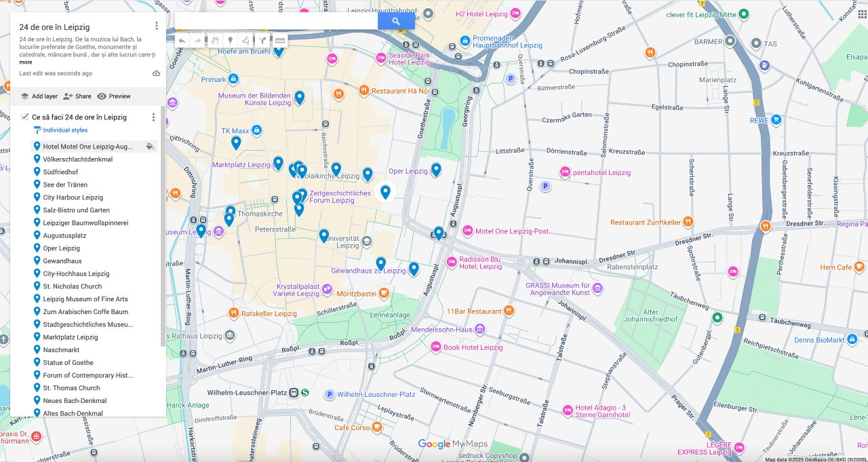Image resolution: width=868 pixels, height=462 pixels.
Task: Select Statue of Goethe list item
Action: coord(68,363)
